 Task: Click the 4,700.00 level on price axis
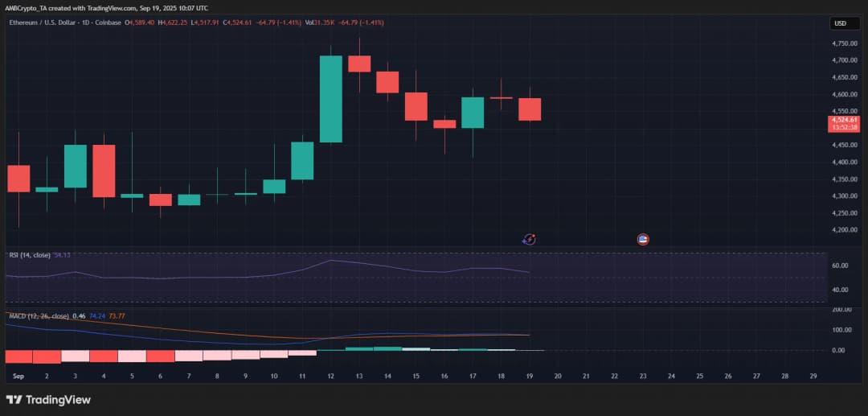tap(844, 60)
